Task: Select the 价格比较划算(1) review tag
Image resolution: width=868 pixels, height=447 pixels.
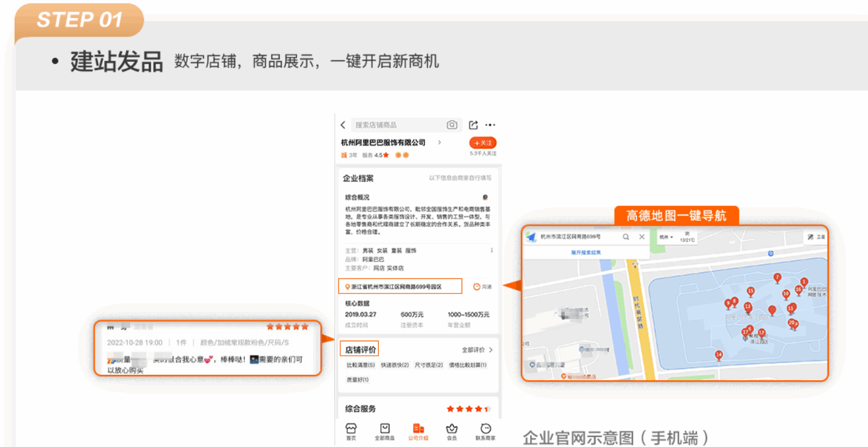Action: coord(468,365)
